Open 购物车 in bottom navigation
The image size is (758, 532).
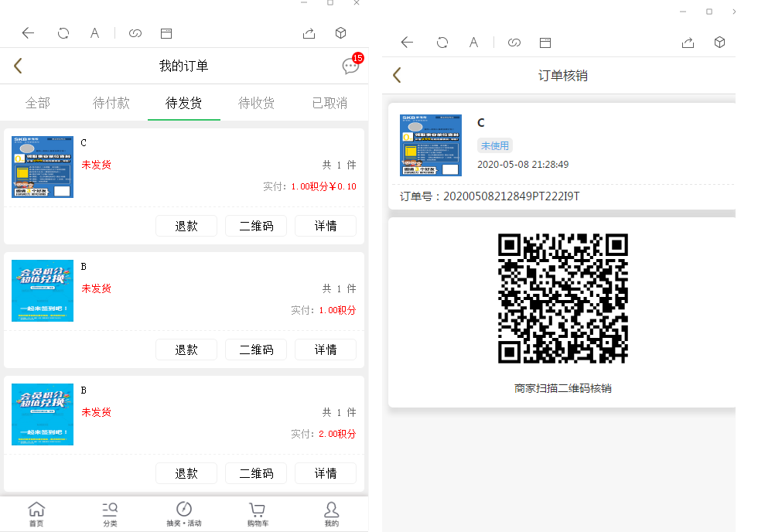pos(258,513)
